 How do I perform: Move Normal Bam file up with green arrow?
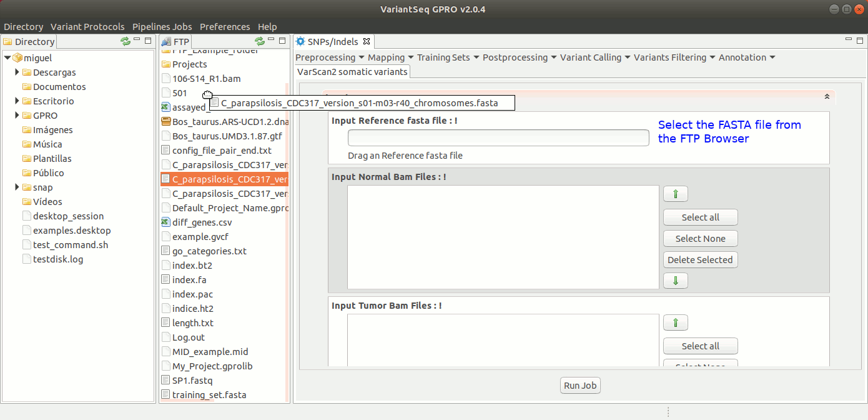click(675, 194)
